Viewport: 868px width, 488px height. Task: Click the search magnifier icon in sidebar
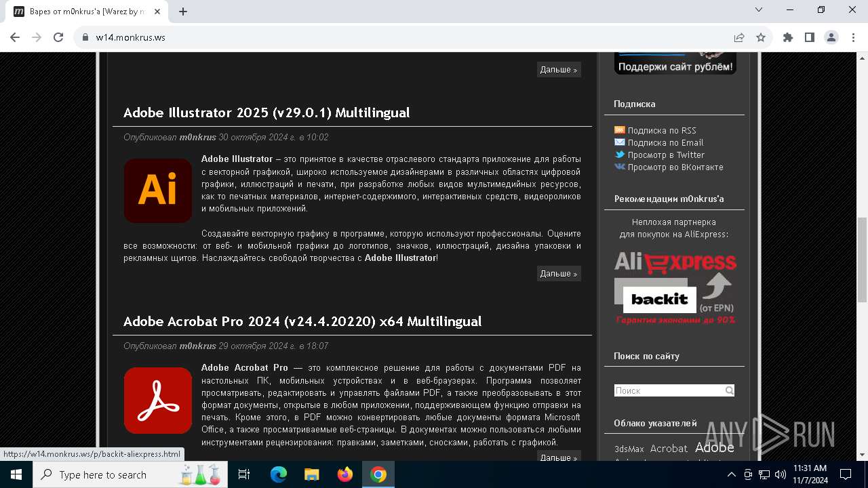pyautogui.click(x=729, y=390)
